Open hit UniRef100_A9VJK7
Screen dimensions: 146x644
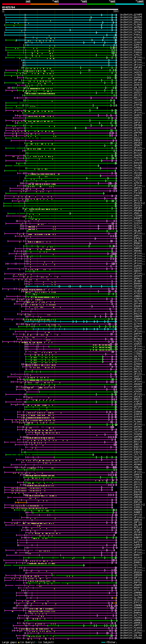click(x=131, y=95)
